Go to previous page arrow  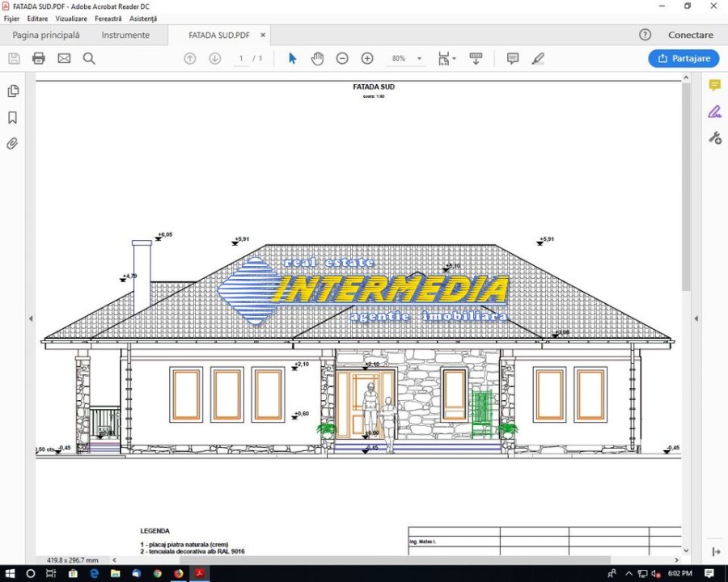pos(190,58)
